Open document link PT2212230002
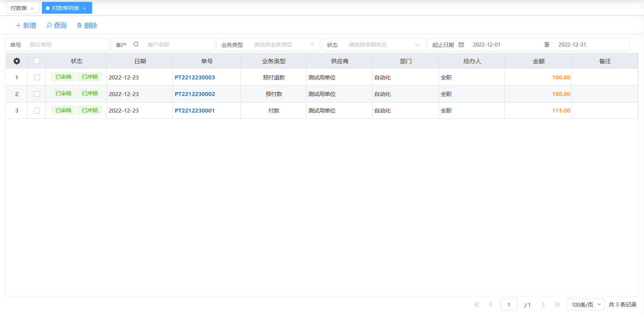 (195, 94)
